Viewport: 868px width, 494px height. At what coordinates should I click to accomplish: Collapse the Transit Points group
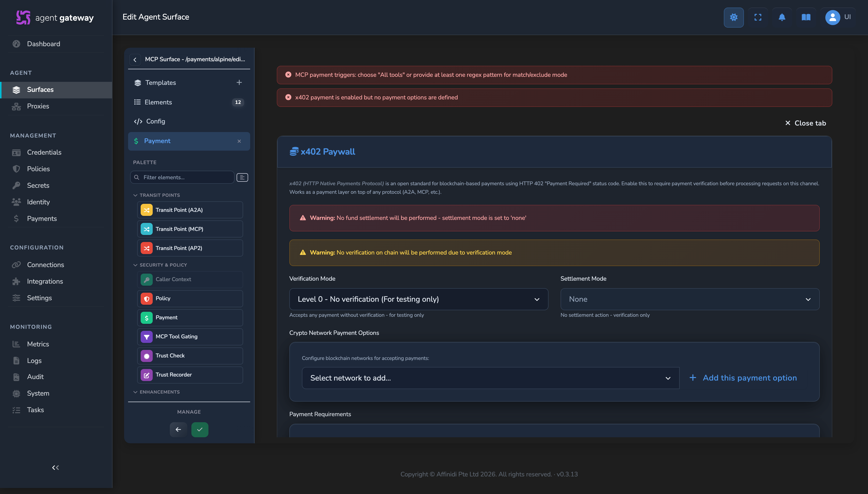(x=156, y=196)
